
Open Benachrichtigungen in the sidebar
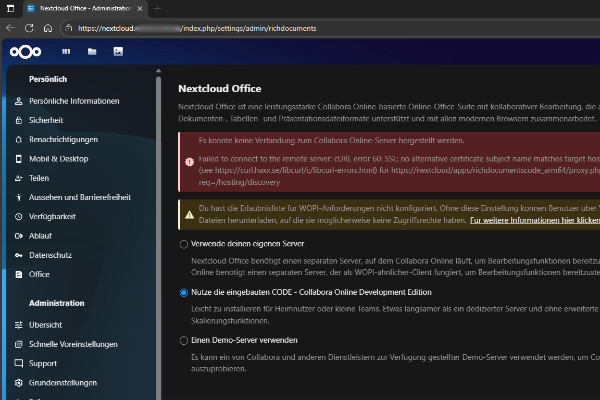[64, 139]
